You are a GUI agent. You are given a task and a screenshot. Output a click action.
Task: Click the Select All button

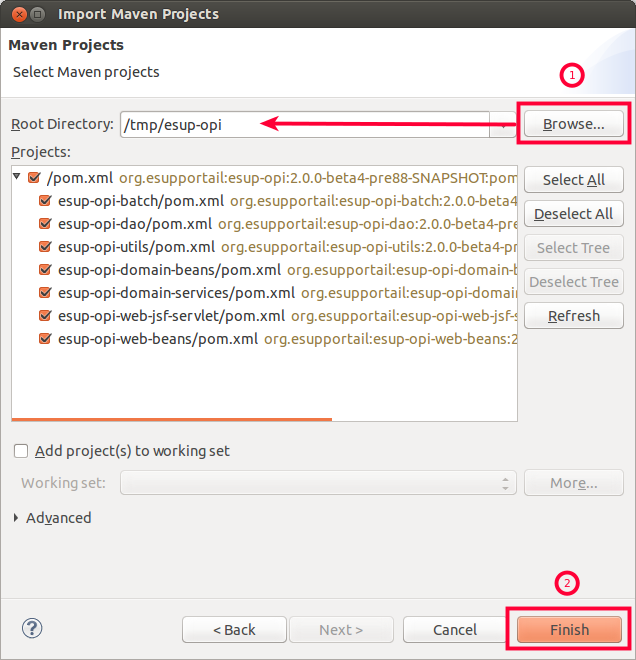click(573, 180)
